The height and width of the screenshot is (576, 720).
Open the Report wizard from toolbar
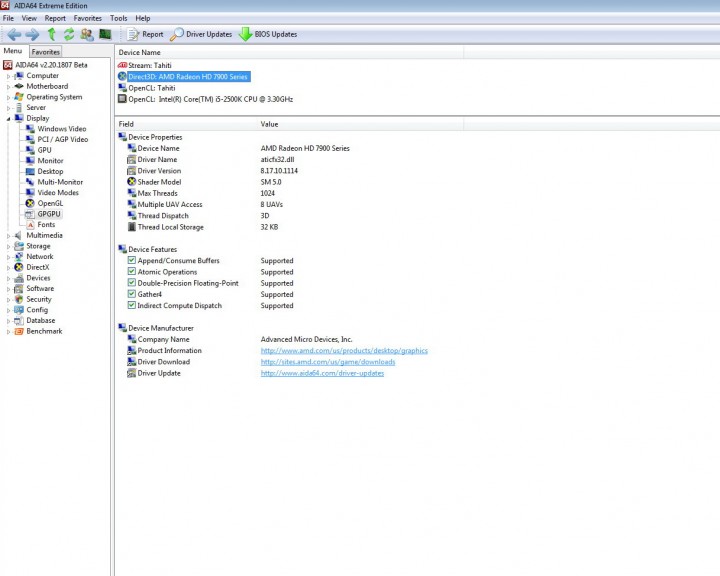tap(145, 34)
